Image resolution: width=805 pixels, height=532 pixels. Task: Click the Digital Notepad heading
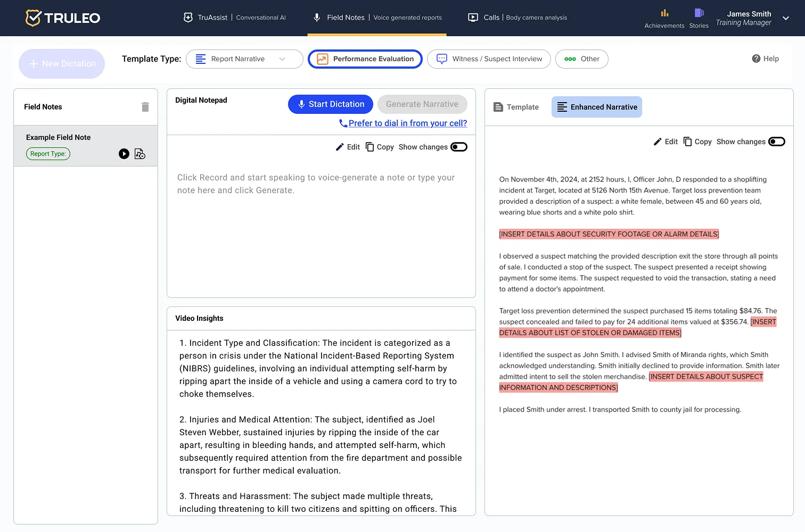(x=201, y=100)
